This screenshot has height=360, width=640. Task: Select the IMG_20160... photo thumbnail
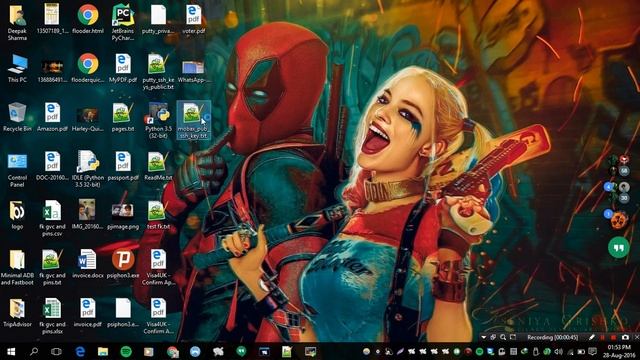click(x=87, y=211)
